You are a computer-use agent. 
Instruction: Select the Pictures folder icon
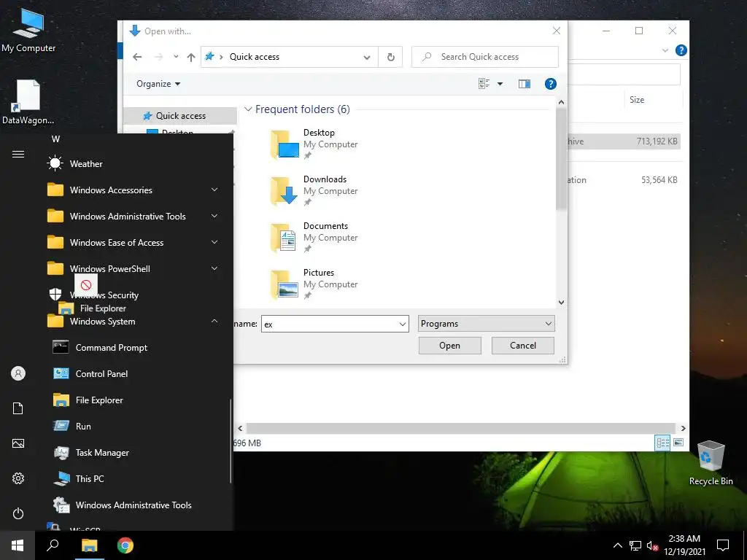[x=285, y=284]
